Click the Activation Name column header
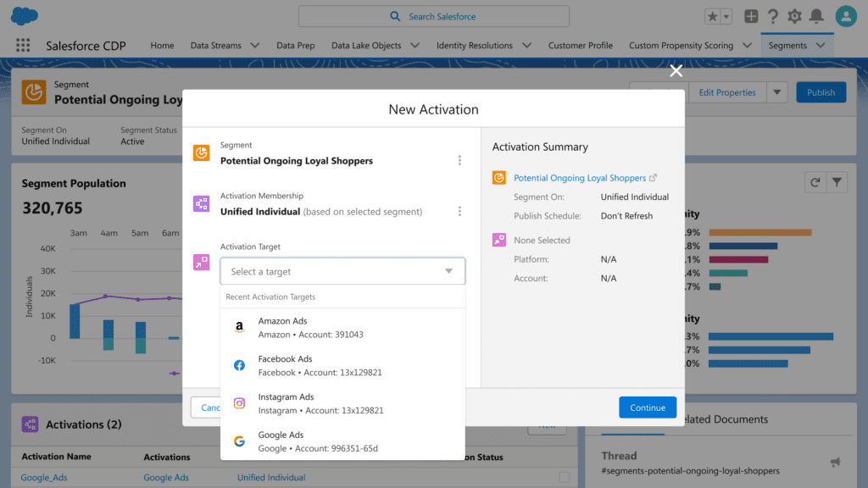Image resolution: width=868 pixels, height=488 pixels. [x=57, y=457]
